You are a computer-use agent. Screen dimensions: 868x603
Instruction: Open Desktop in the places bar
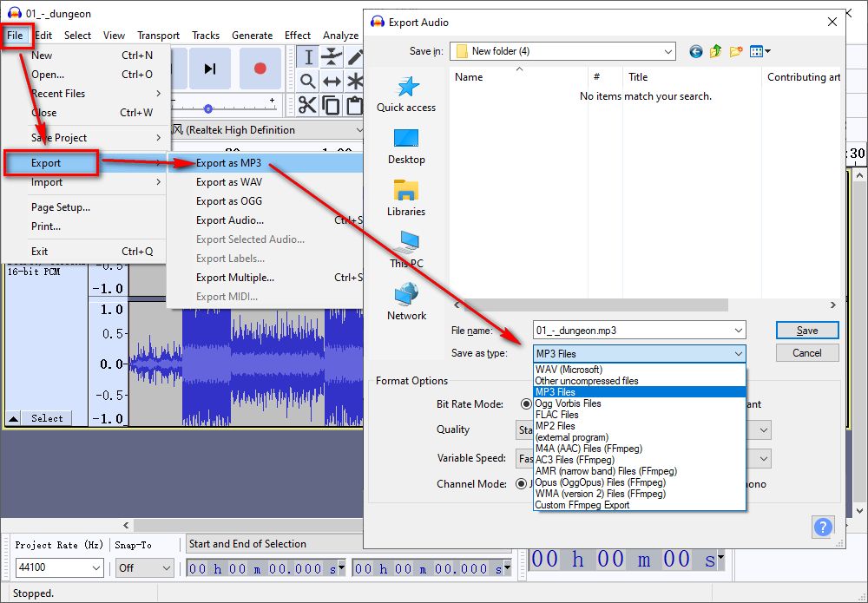pos(406,147)
